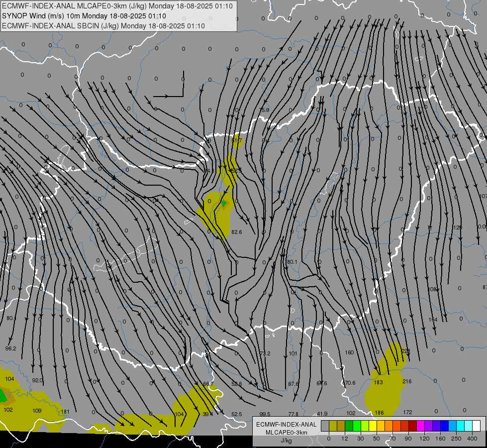Click the map value 64.6
The image size is (487, 448).
click(322, 383)
